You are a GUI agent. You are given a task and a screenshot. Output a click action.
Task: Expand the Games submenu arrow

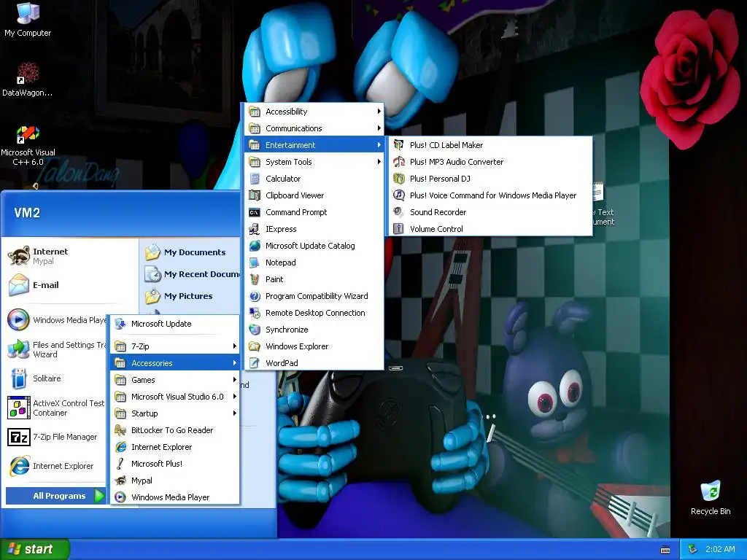click(235, 379)
